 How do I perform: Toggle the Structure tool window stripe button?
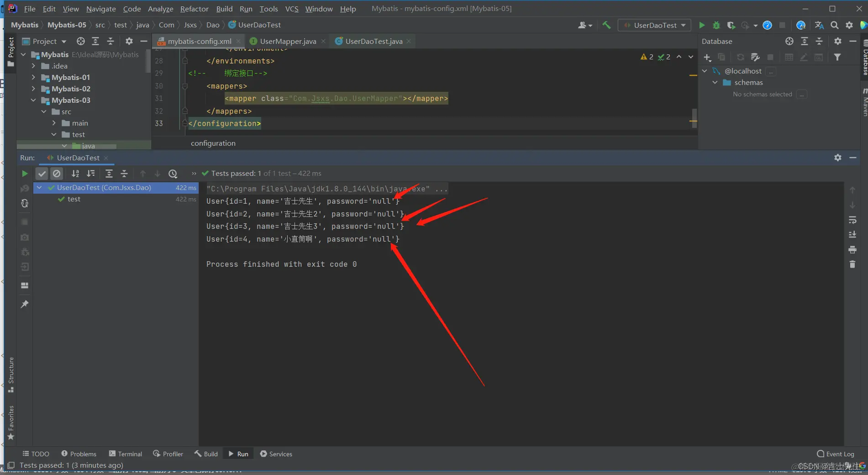pyautogui.click(x=11, y=375)
